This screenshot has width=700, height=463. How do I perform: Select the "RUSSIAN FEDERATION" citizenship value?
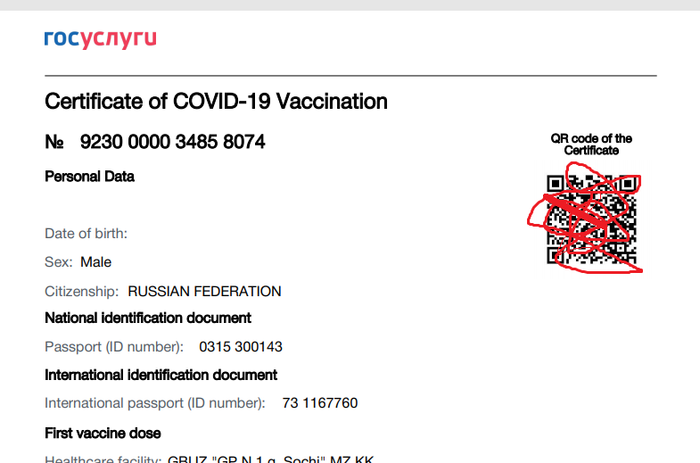204,291
